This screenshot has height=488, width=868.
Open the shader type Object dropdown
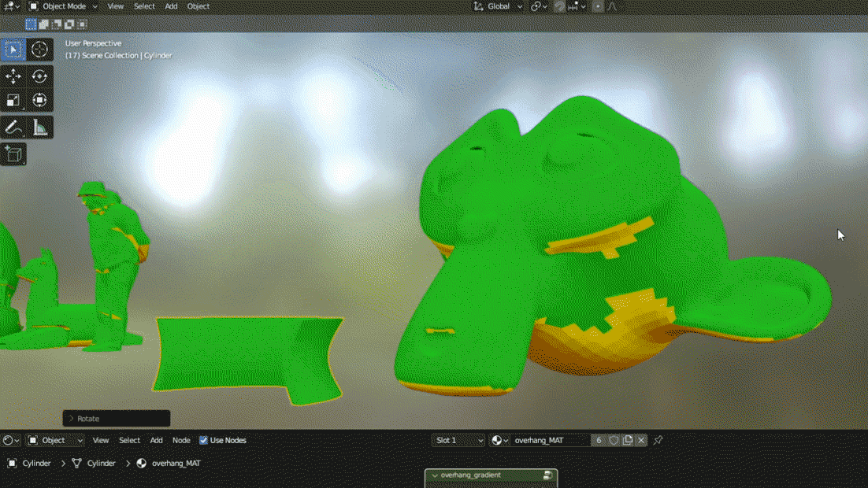click(55, 441)
